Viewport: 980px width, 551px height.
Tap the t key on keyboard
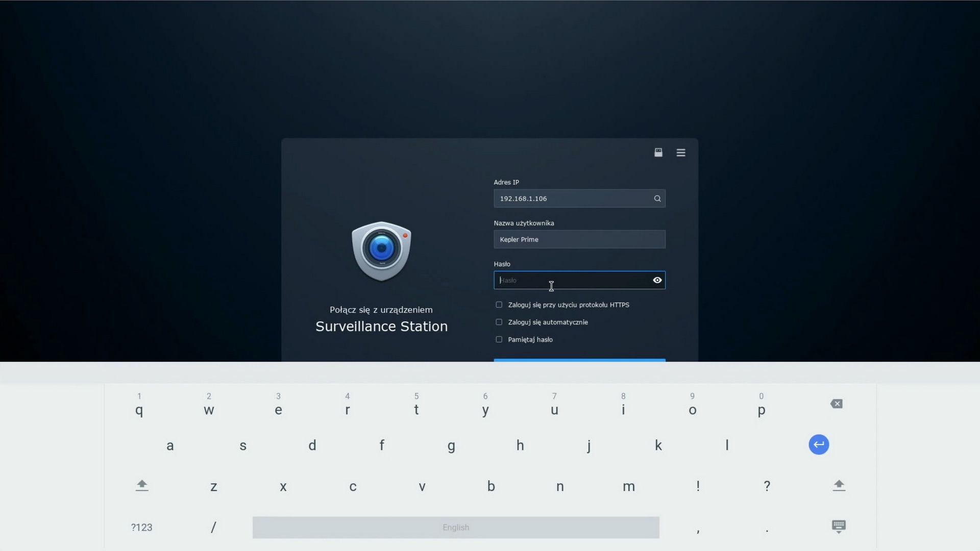pos(416,410)
